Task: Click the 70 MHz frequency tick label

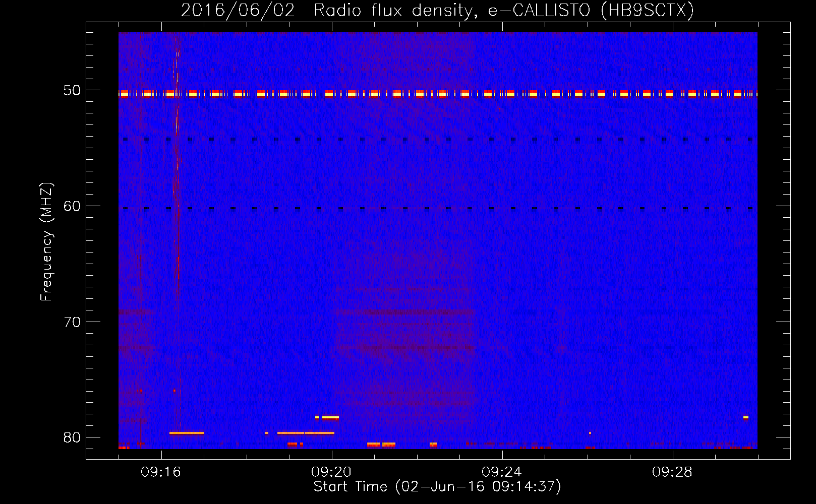Action: 72,322
